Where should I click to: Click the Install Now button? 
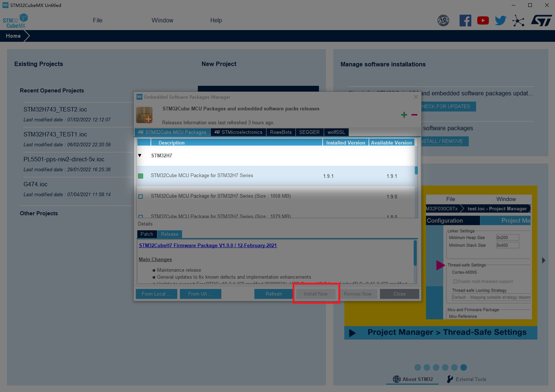pos(316,294)
